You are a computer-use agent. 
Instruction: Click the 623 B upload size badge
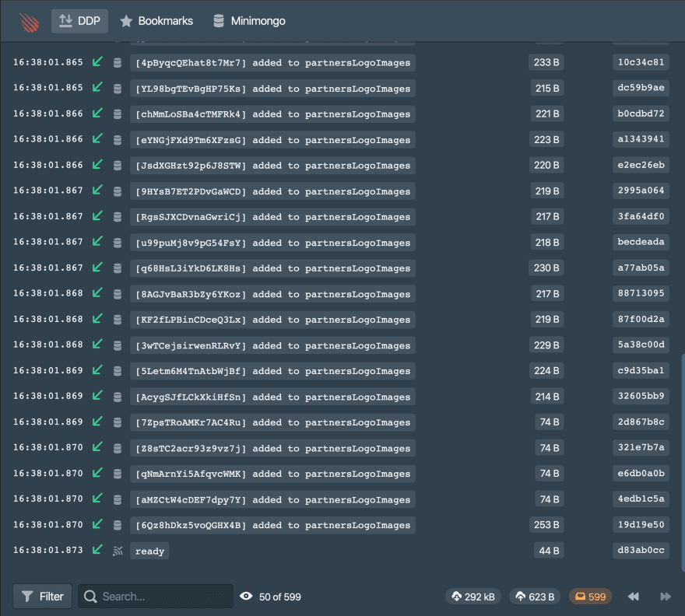point(536,597)
